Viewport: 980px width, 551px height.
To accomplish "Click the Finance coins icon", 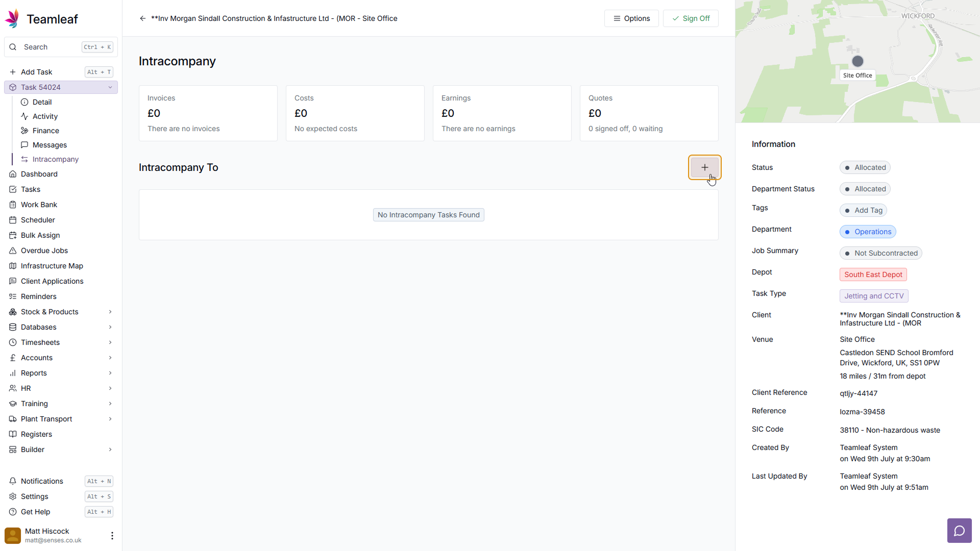I will tap(24, 131).
